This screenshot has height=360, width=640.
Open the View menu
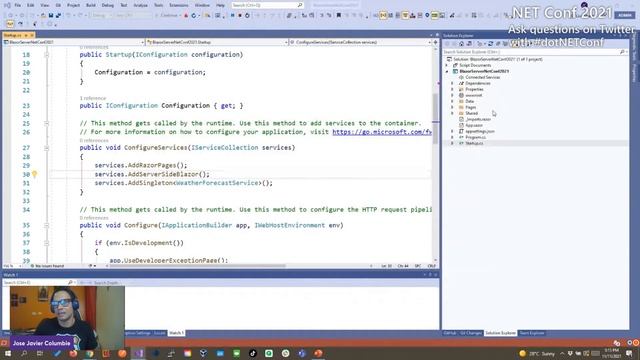tap(44, 5)
